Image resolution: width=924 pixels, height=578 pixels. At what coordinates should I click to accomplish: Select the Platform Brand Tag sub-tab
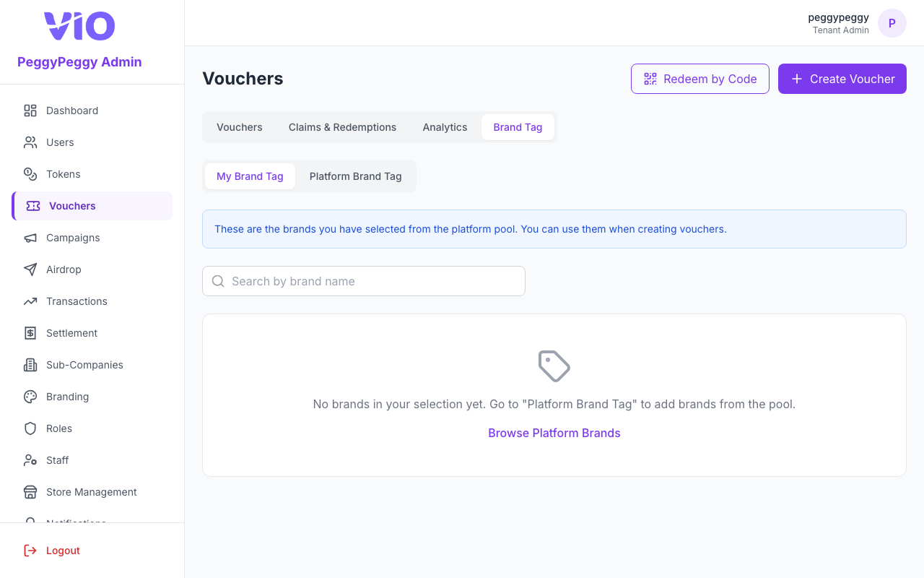(356, 176)
